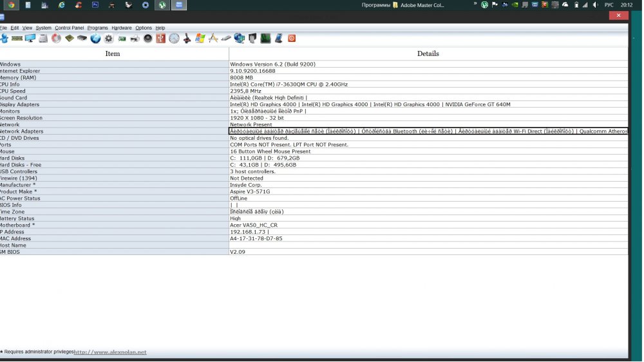Click the red USB icon in toolbar
644x362 pixels.
click(x=160, y=39)
